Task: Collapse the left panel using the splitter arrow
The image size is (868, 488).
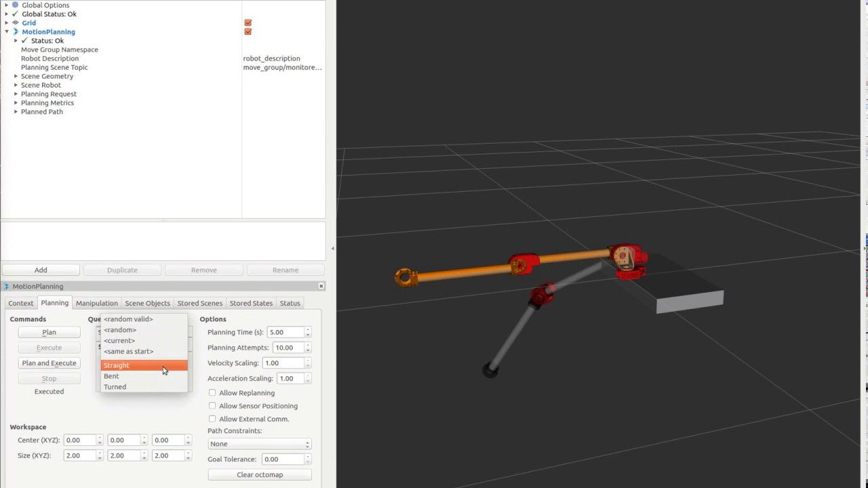Action: click(332, 249)
